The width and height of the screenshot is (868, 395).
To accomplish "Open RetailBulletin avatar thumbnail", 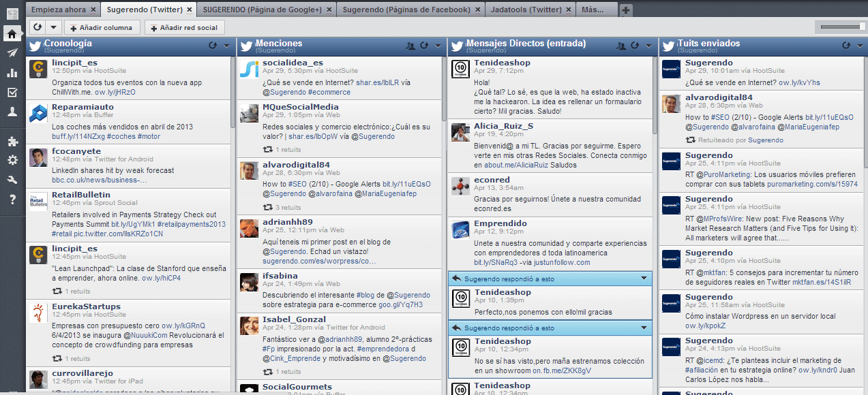I will tap(38, 201).
